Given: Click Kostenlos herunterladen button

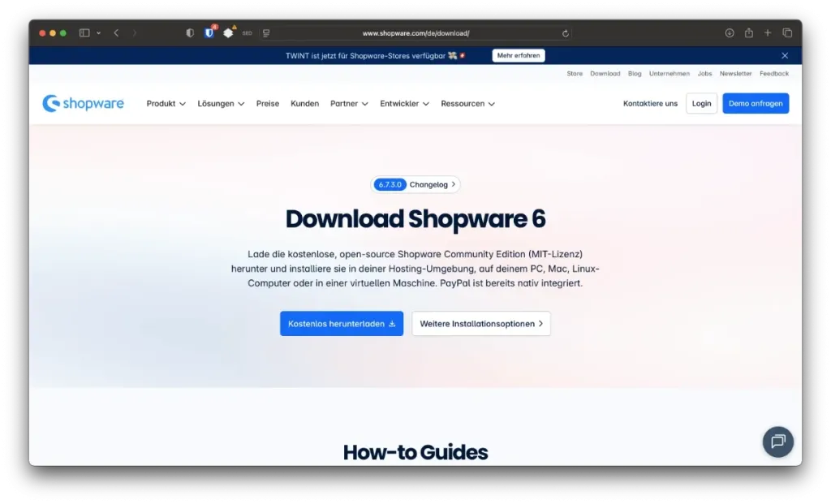Looking at the screenshot, I should tap(341, 323).
